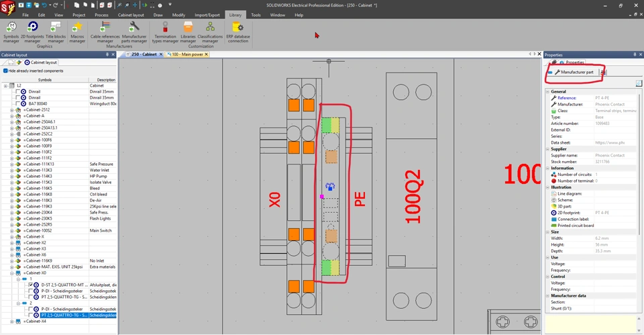Expand the =Cabinet-100S2 node
644x335 pixels.
(x=11, y=230)
